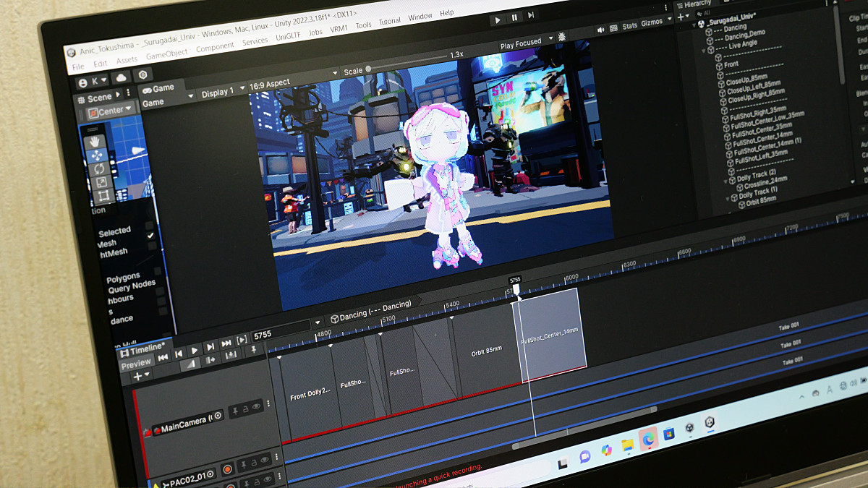Screen dimensions: 868x488
Task: Select the Move tool in Scene toolbar
Action: coord(96,155)
